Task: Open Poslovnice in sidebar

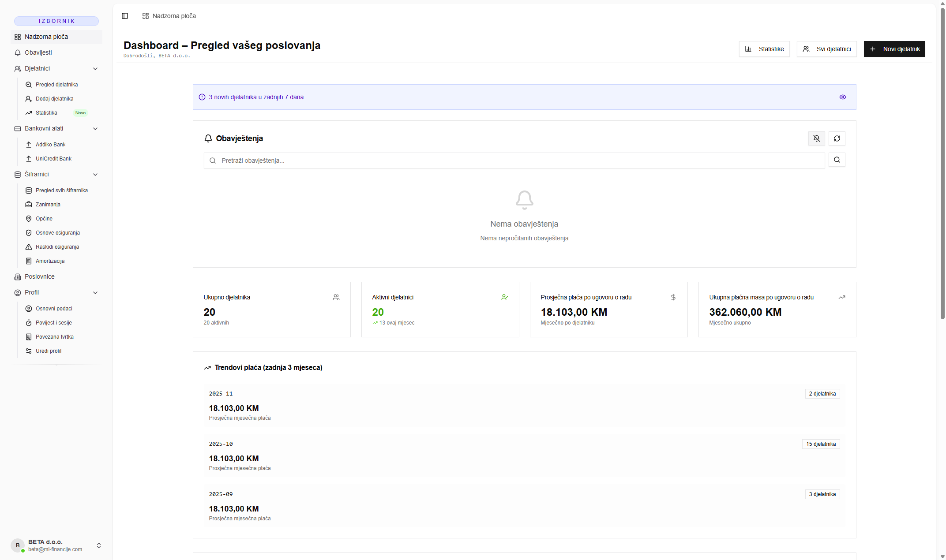Action: (39, 276)
